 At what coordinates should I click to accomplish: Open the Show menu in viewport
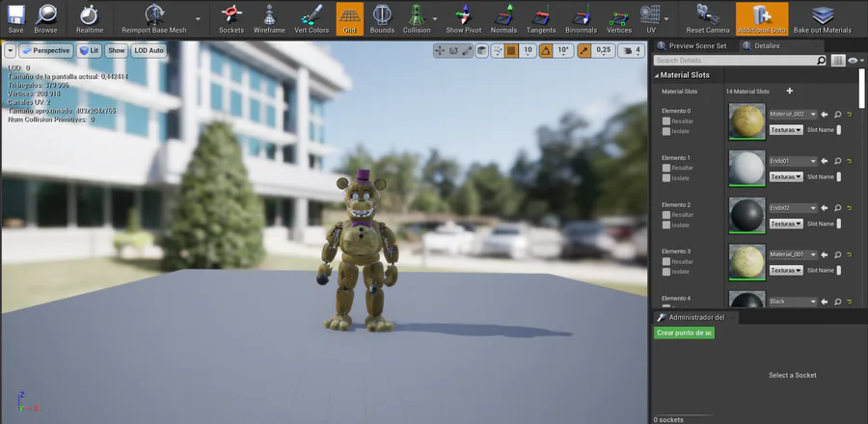[117, 51]
